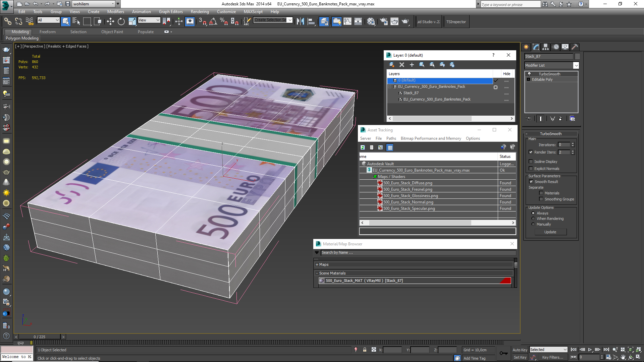The height and width of the screenshot is (362, 644).
Task: Switch Asset Tracking to table view
Action: point(390,147)
